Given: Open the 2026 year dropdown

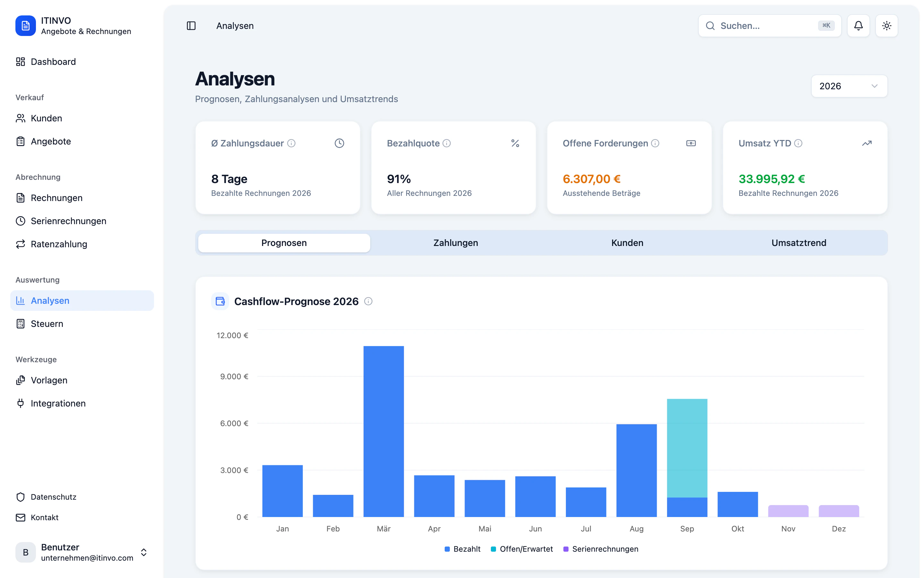Looking at the screenshot, I should tap(849, 86).
